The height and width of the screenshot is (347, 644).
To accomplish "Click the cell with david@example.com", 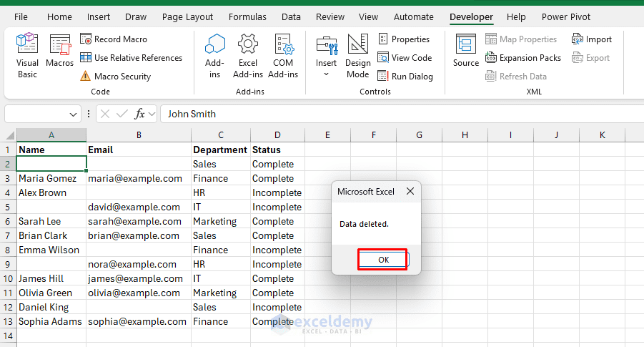I will (x=139, y=207).
